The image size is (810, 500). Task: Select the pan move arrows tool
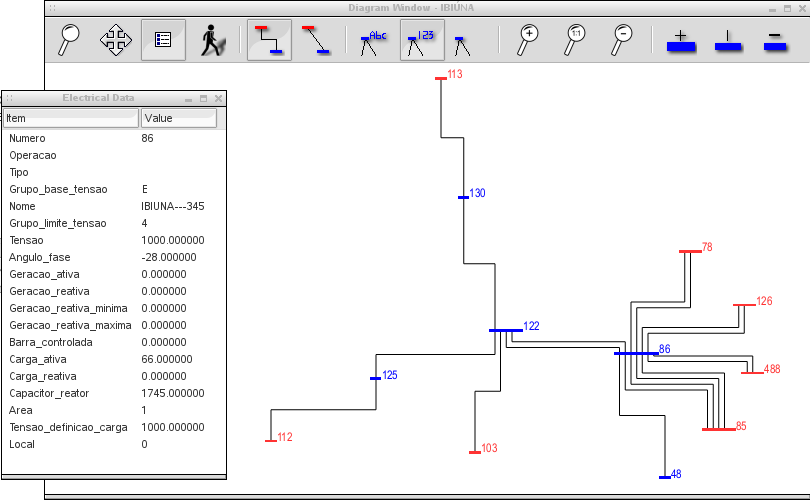coord(115,40)
